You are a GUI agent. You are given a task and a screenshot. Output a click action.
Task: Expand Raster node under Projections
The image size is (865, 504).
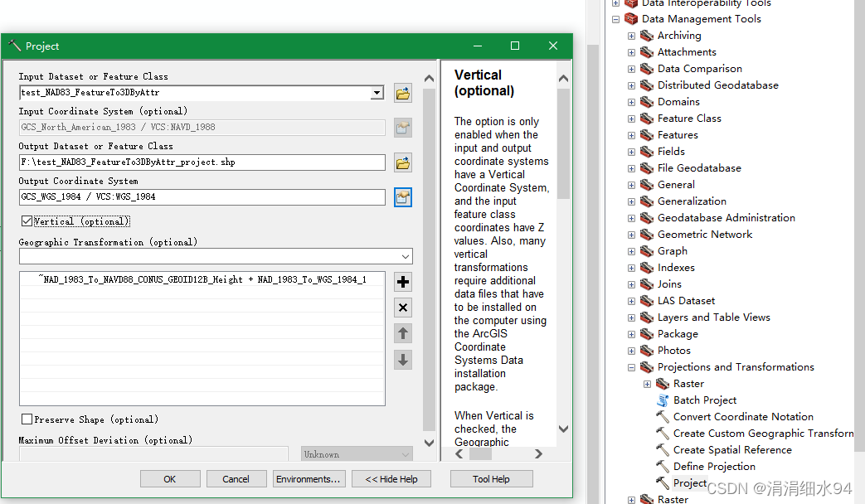click(x=648, y=385)
